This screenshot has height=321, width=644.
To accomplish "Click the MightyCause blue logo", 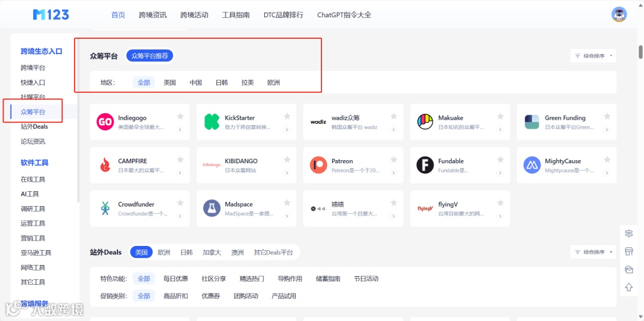I will click(x=532, y=165).
